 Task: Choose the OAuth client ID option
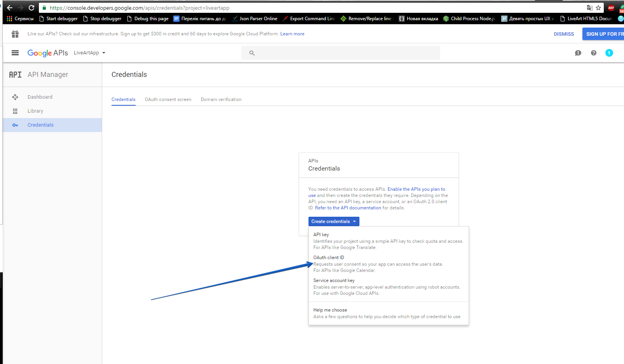pos(389,264)
